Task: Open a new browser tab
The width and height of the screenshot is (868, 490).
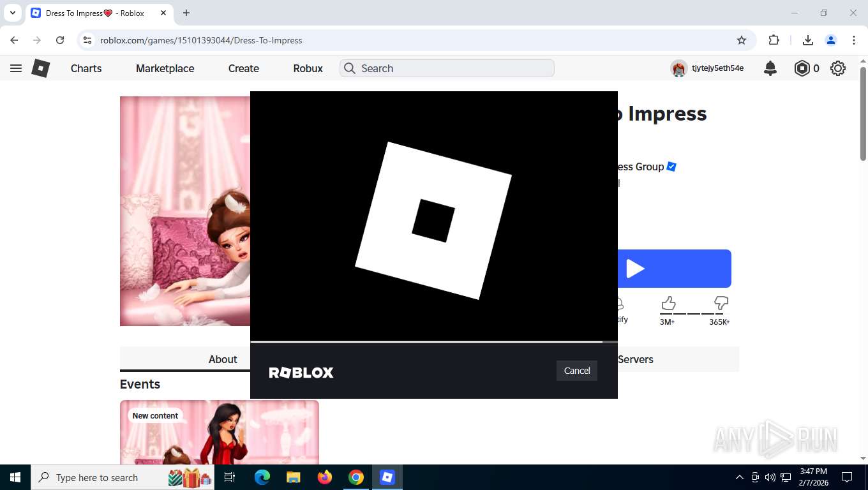Action: pyautogui.click(x=186, y=13)
